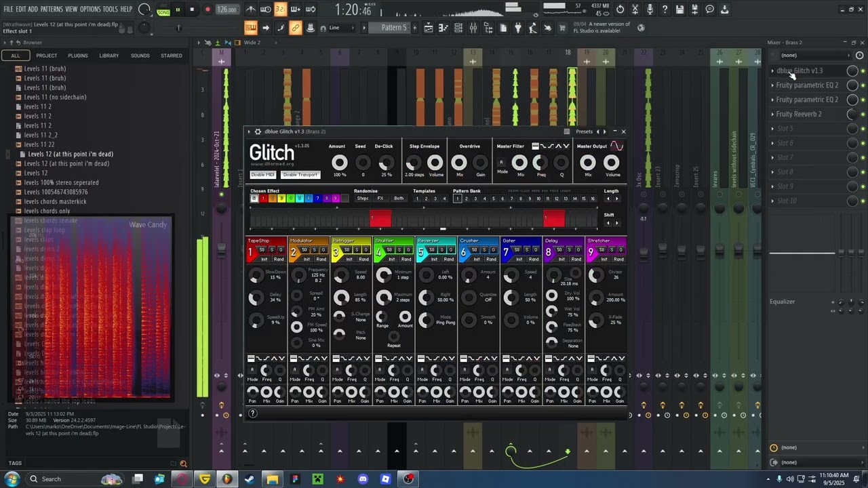Open Steam from the taskbar
The height and width of the screenshot is (488, 868).
250,479
